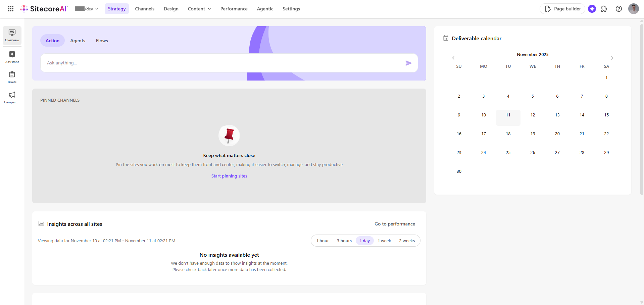Click the Start pinning sites link
The width and height of the screenshot is (644, 305).
229,175
